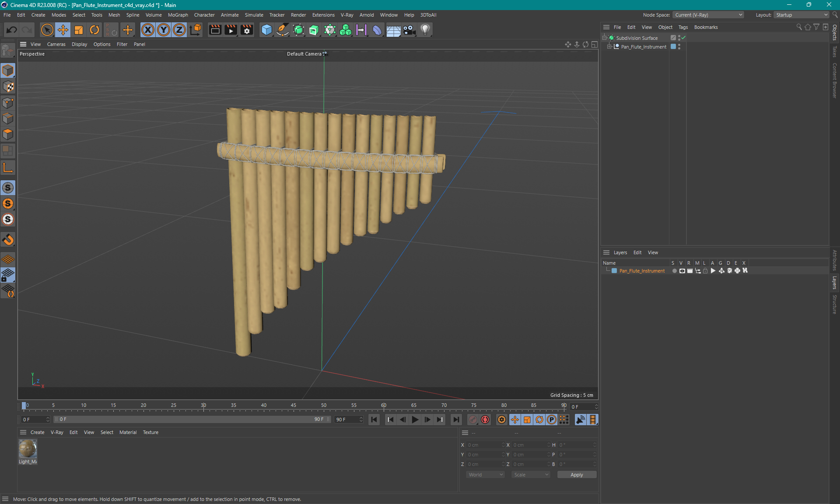Image resolution: width=840 pixels, height=504 pixels.
Task: Select the Move tool in the toolbar
Action: click(63, 30)
